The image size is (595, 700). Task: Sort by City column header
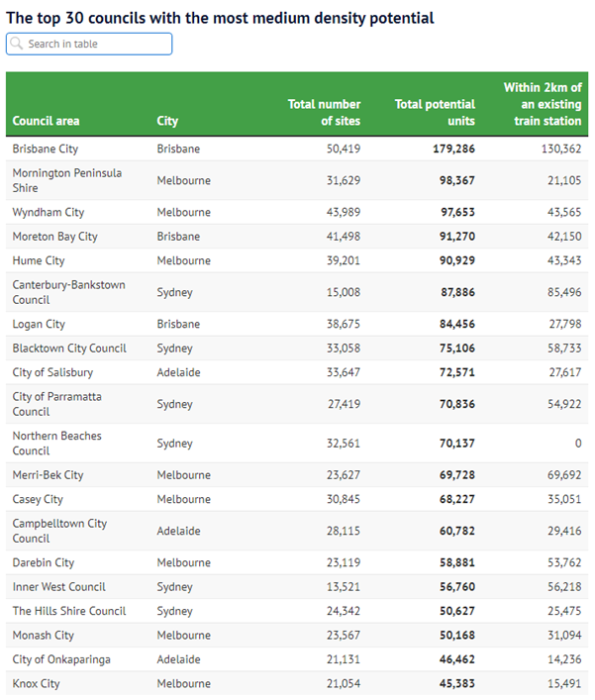pos(167,121)
